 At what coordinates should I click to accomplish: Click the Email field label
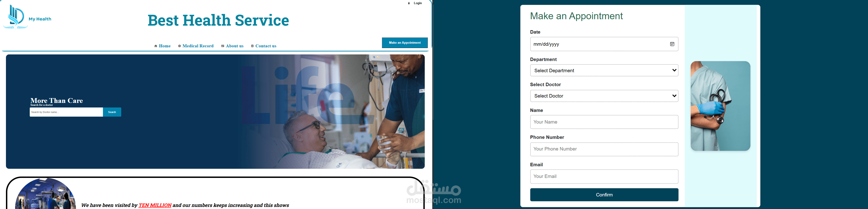[x=536, y=164]
